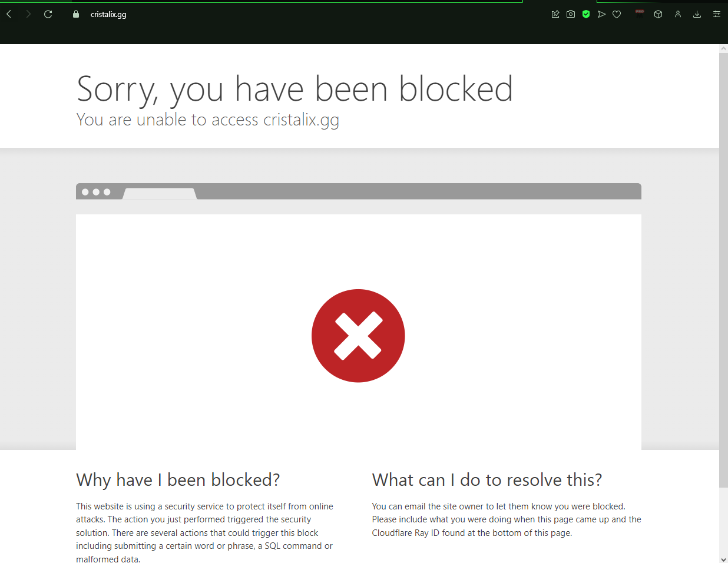The width and height of the screenshot is (728, 563).
Task: Click the page scrollbar down arrow
Action: pos(723,559)
